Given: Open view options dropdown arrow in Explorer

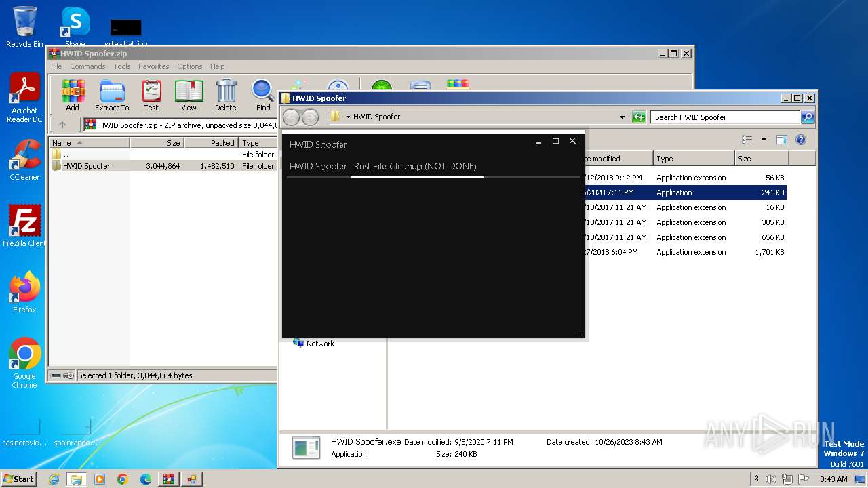Looking at the screenshot, I should click(x=764, y=140).
